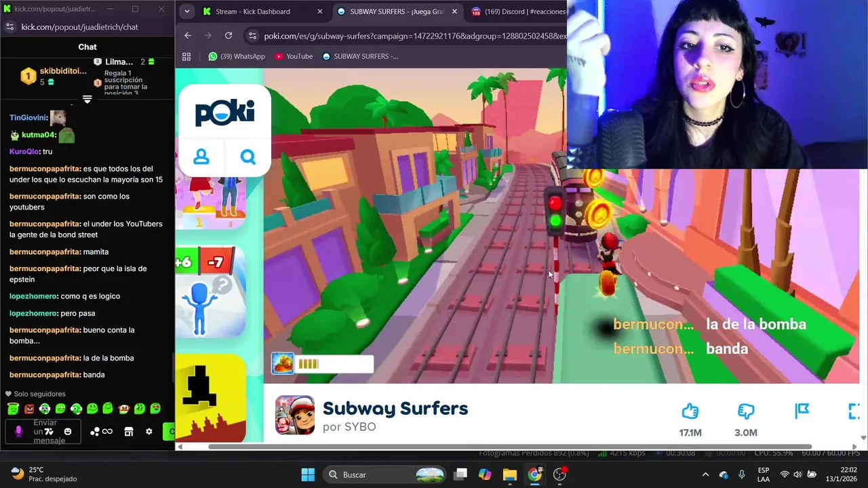Open the yellow silhouette game thumbnail
The width and height of the screenshot is (868, 488).
210,398
